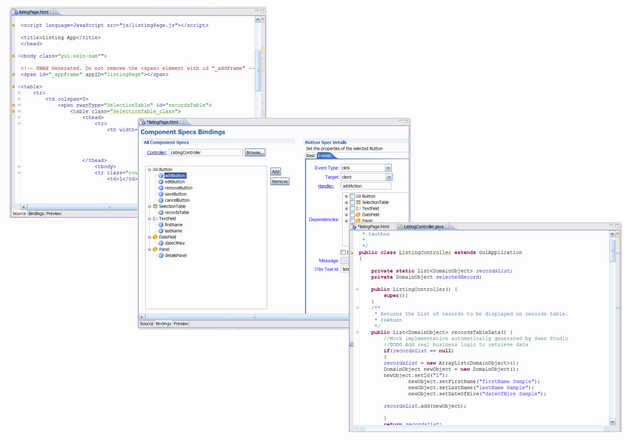Click the file icon on ListingController.java tab
640x442 pixels.
pos(400,227)
